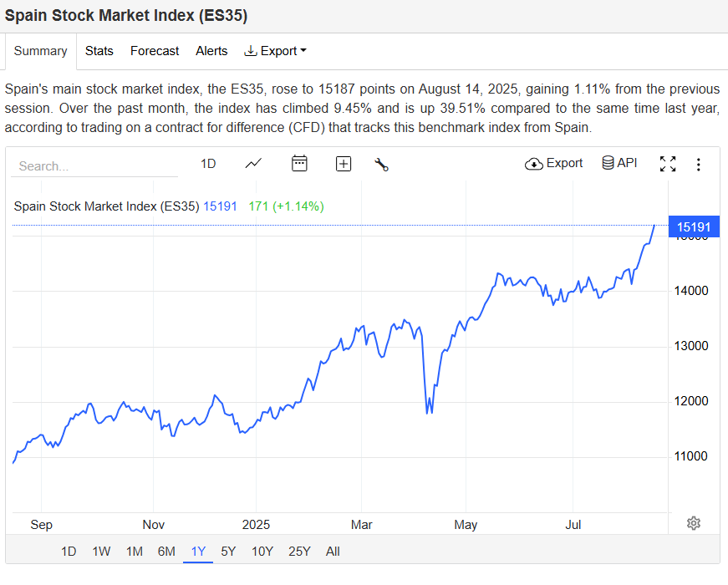The image size is (728, 585).
Task: Open the chart type line icon
Action: (253, 164)
